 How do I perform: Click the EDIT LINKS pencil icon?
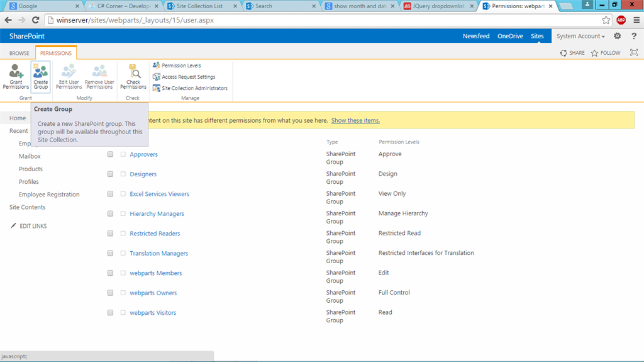tap(14, 226)
